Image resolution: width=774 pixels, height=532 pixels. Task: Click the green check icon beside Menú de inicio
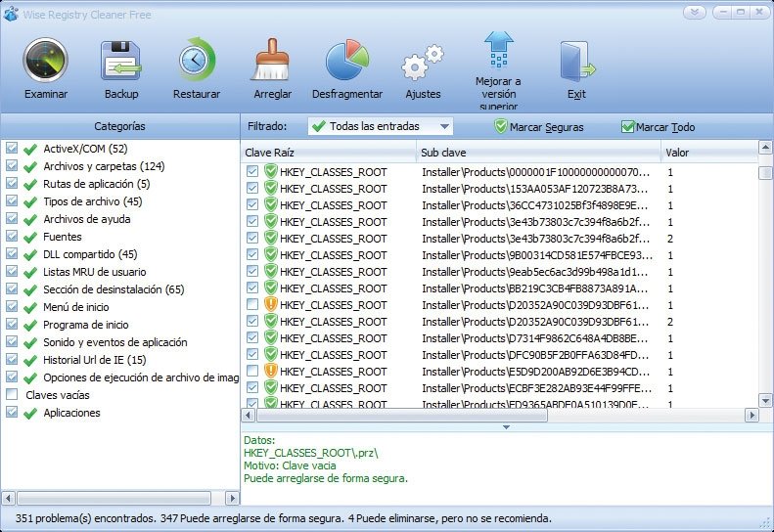(30, 308)
